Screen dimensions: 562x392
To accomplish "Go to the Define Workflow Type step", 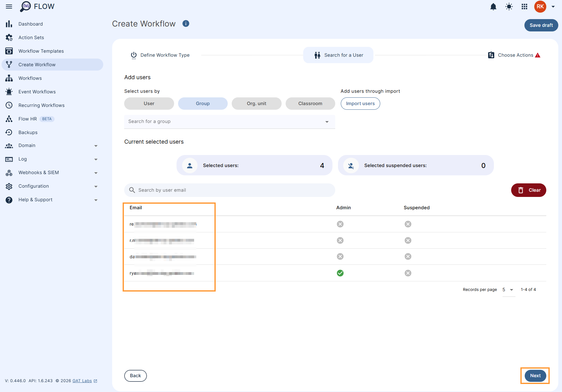I will (x=160, y=55).
